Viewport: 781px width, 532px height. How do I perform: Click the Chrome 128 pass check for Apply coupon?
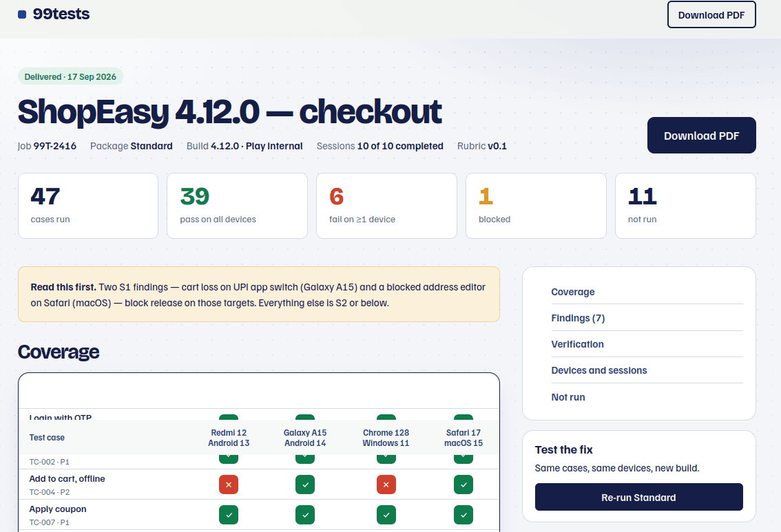[386, 515]
